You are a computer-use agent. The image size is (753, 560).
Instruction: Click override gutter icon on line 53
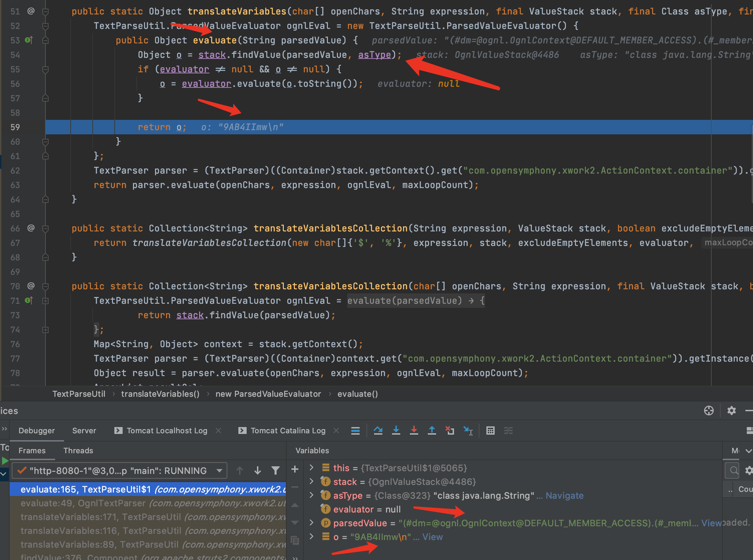[29, 40]
